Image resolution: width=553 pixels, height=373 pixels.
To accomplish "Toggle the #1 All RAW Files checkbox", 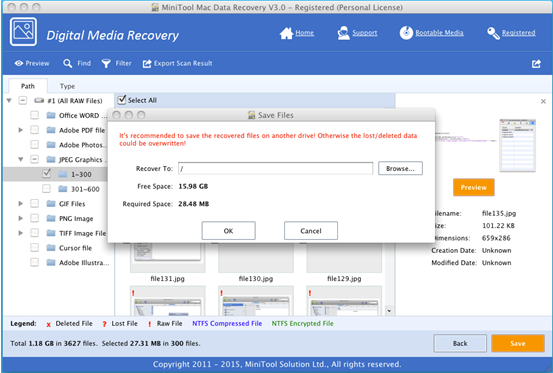I will 23,101.
